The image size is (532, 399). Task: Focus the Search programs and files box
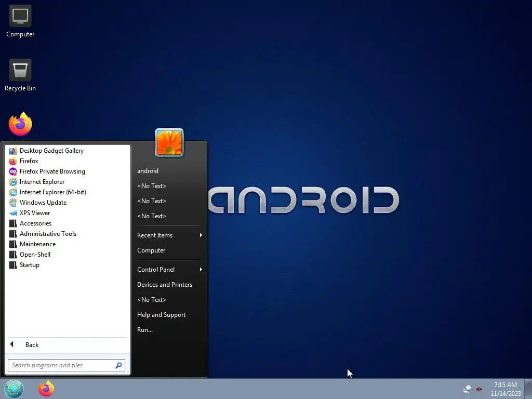pyautogui.click(x=66, y=365)
